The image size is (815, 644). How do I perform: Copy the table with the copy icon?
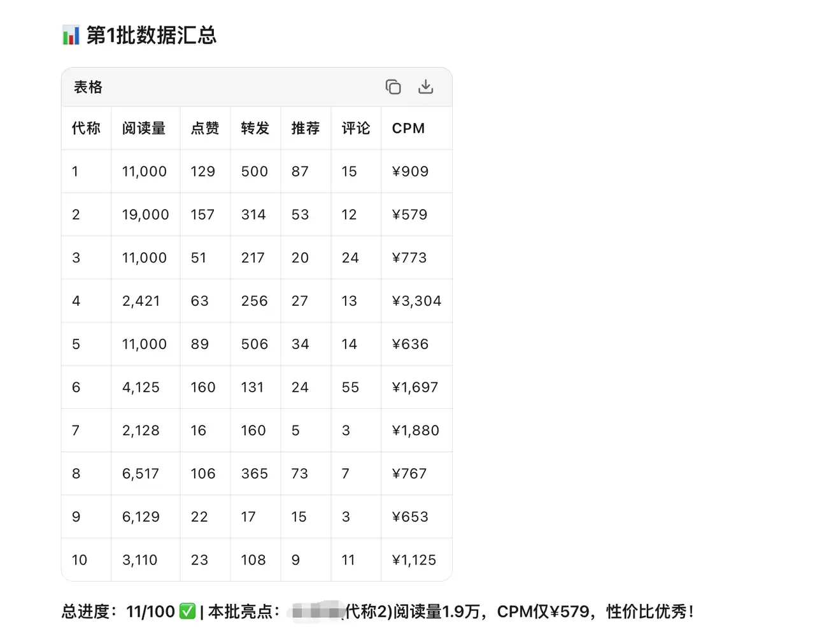click(x=393, y=87)
